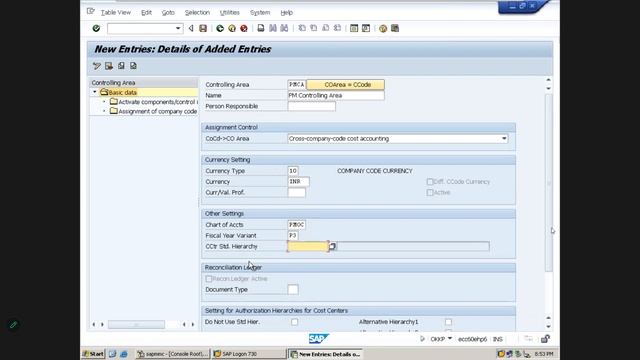Click the small triangle left of command field
Viewport: 640px width, 360px height.
coord(191,28)
